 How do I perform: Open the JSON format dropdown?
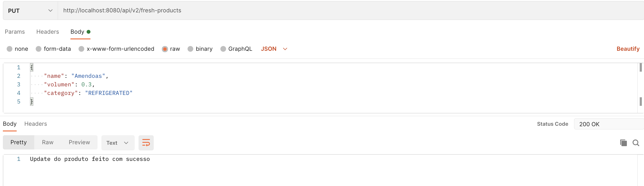coord(274,49)
